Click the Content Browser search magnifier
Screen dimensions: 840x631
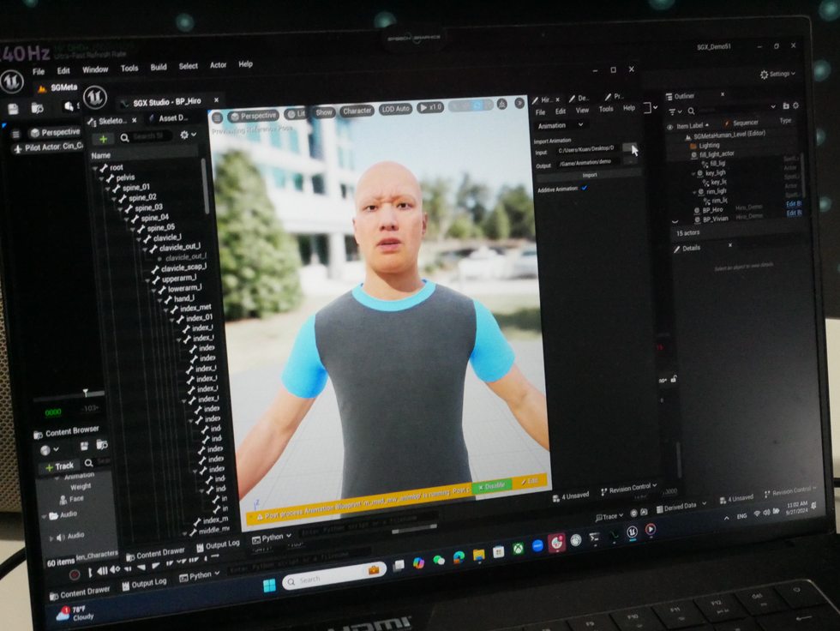pos(88,462)
